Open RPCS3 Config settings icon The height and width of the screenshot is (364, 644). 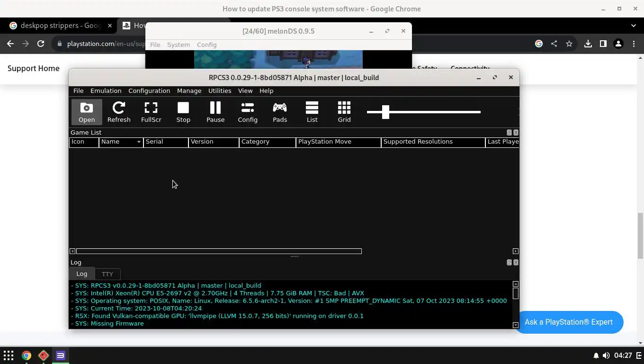pyautogui.click(x=248, y=112)
